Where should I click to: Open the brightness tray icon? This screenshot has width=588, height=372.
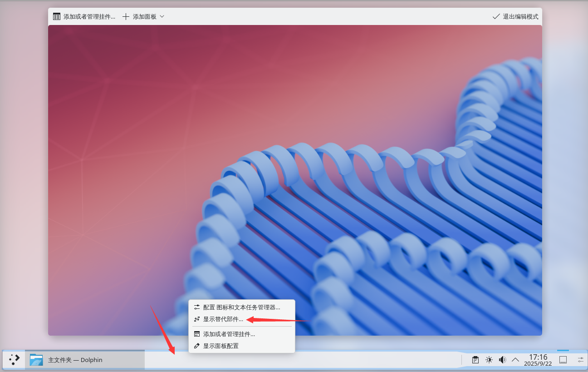pos(489,360)
